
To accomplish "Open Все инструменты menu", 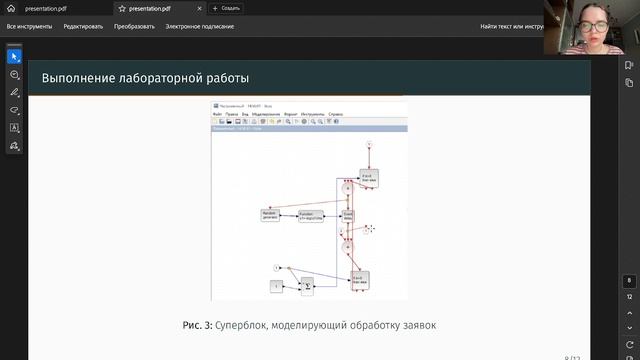I will pyautogui.click(x=29, y=27).
